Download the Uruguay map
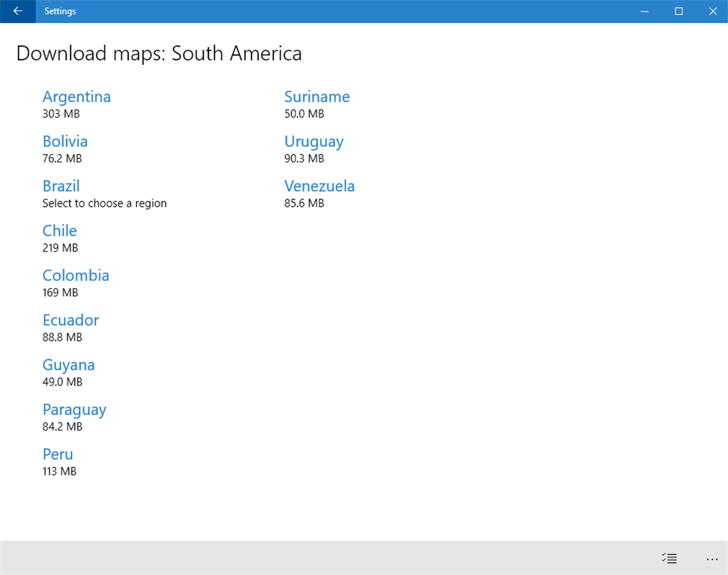Screen dimensions: 728x575 click(314, 142)
